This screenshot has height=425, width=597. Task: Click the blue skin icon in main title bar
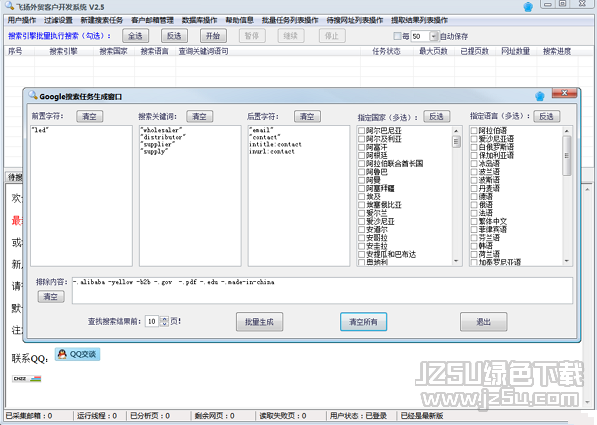[x=528, y=7]
